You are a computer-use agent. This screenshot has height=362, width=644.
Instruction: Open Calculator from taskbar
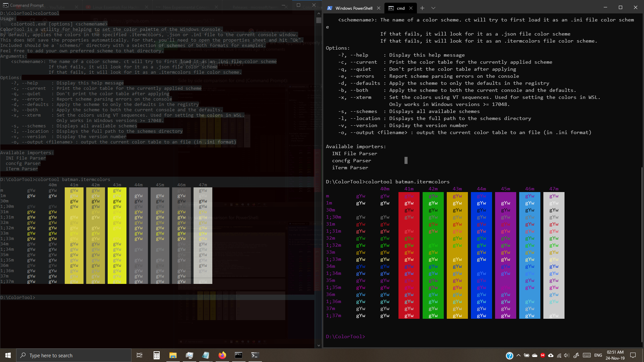(x=157, y=355)
